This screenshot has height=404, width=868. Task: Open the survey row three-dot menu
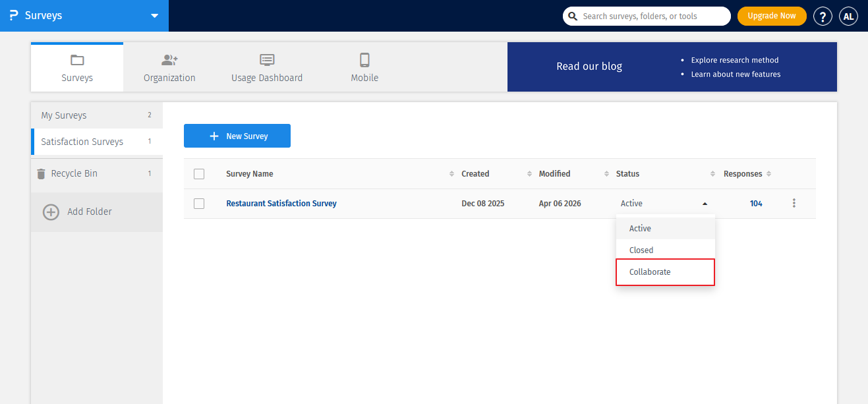[794, 204]
